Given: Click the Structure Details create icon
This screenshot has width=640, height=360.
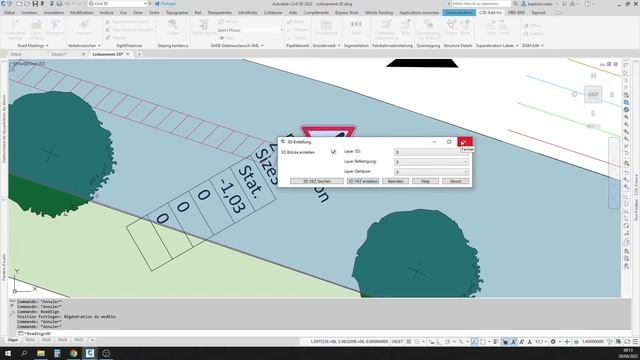Looking at the screenshot, I should coord(451,25).
